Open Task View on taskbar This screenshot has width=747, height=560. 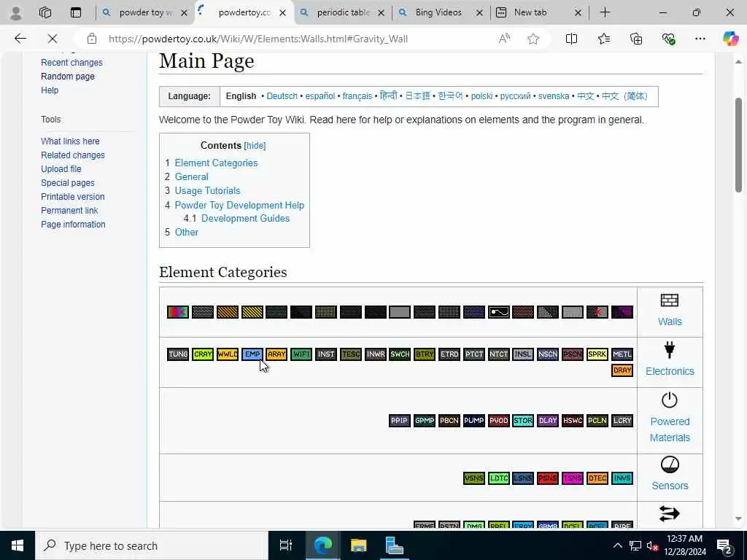(285, 545)
